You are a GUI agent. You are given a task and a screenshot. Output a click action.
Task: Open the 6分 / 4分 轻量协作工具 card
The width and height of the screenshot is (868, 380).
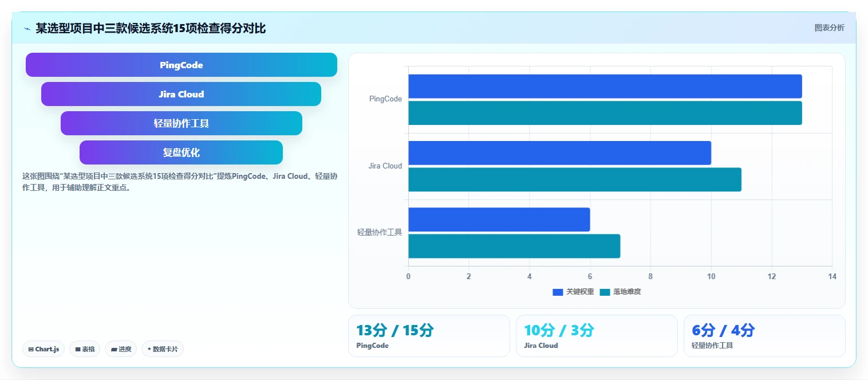[x=764, y=336]
